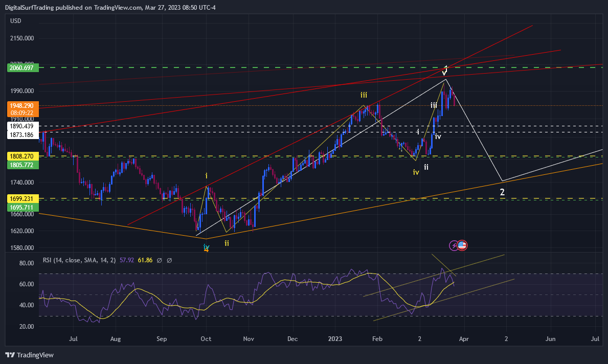
Task: Click the Aug label on time axis
Action: tap(116, 339)
